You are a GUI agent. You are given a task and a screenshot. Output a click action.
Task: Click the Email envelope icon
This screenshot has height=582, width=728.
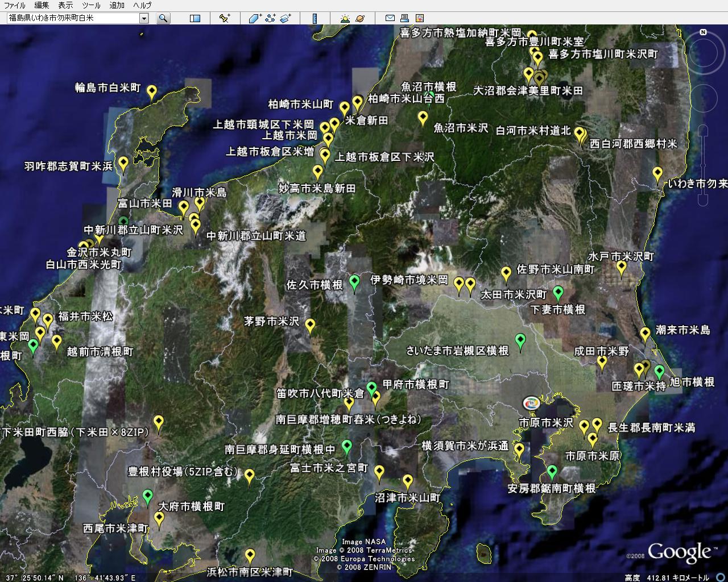390,18
